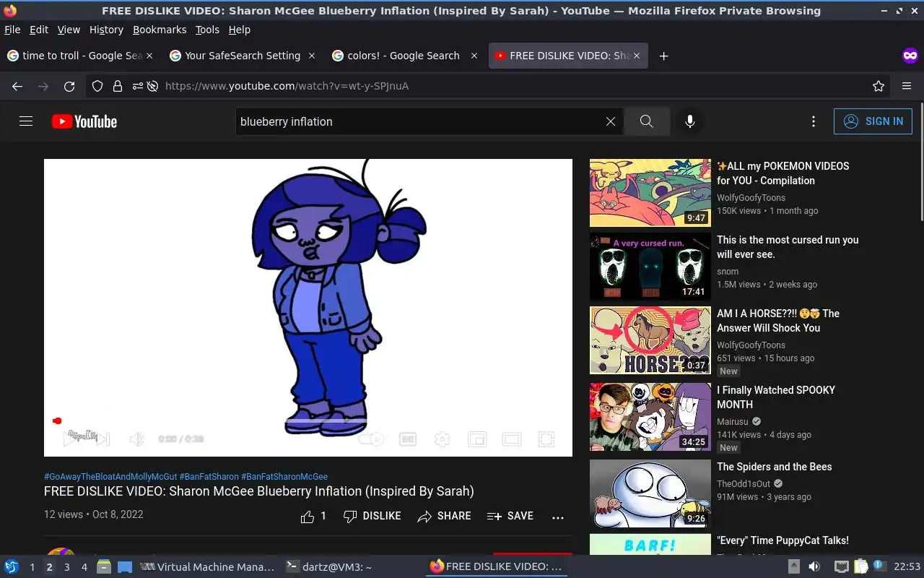924x578 pixels.
Task: Open Virtual Machine Manager from taskbar
Action: pos(207,567)
